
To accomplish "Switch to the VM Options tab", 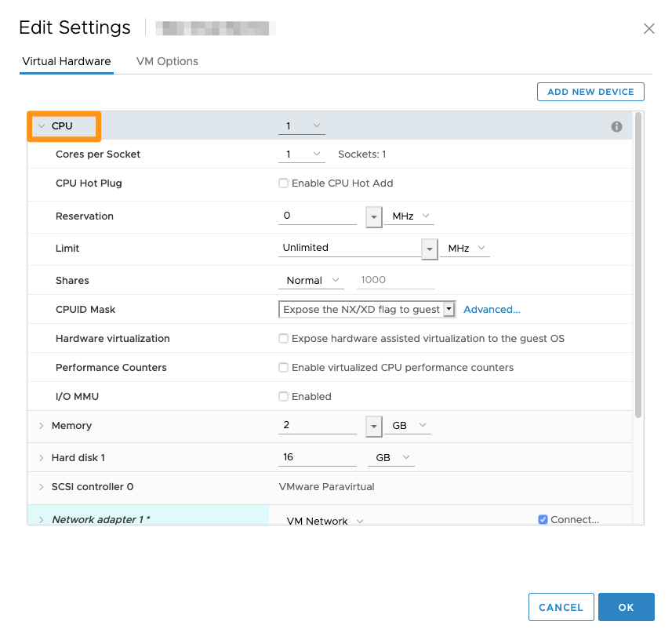I will [x=167, y=61].
